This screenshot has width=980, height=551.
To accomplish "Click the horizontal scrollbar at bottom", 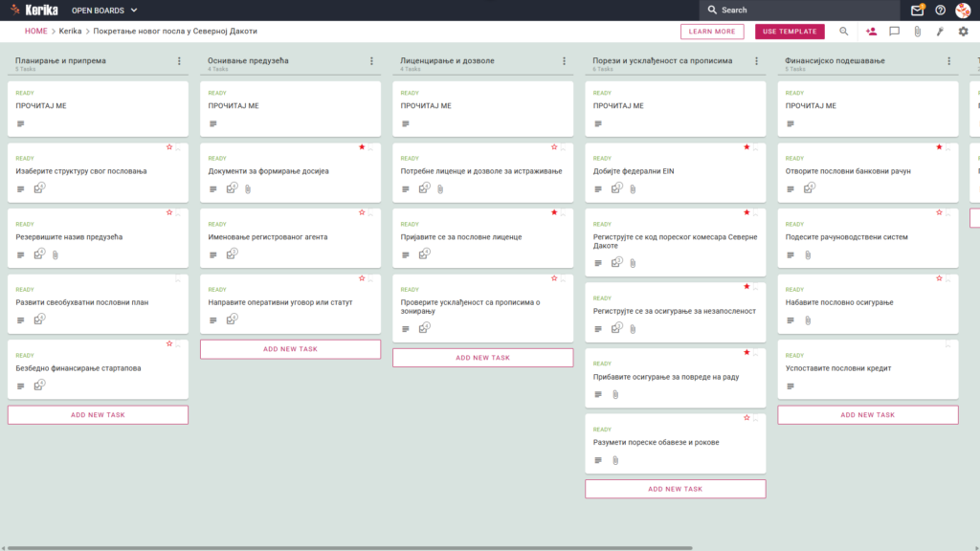I will (350, 548).
